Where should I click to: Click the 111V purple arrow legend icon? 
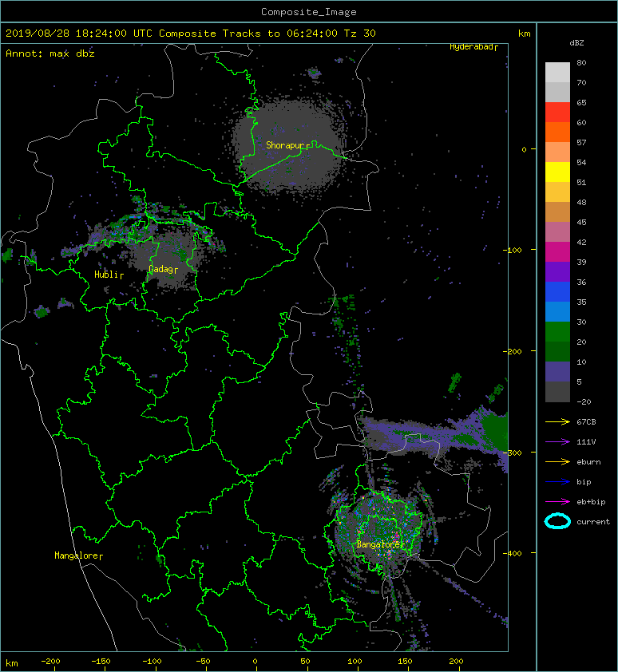click(x=557, y=442)
